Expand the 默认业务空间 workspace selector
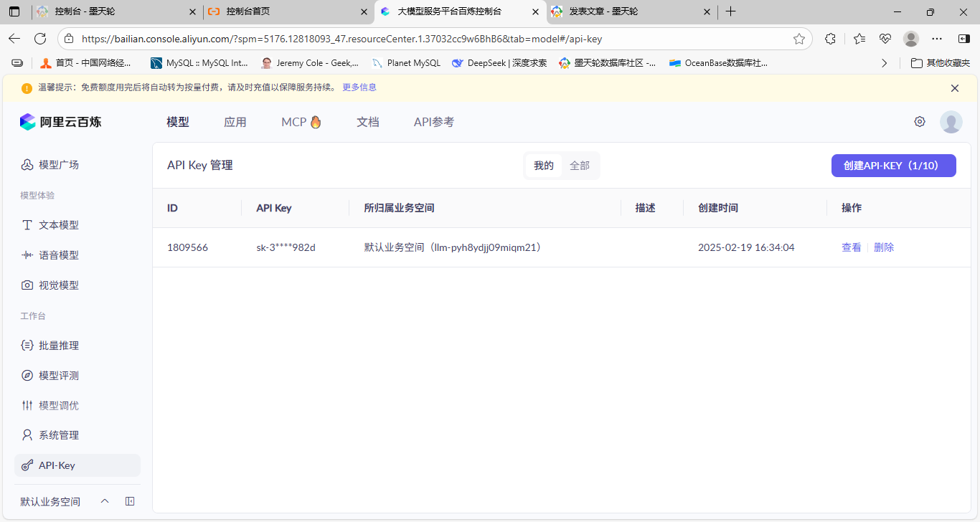 [105, 501]
